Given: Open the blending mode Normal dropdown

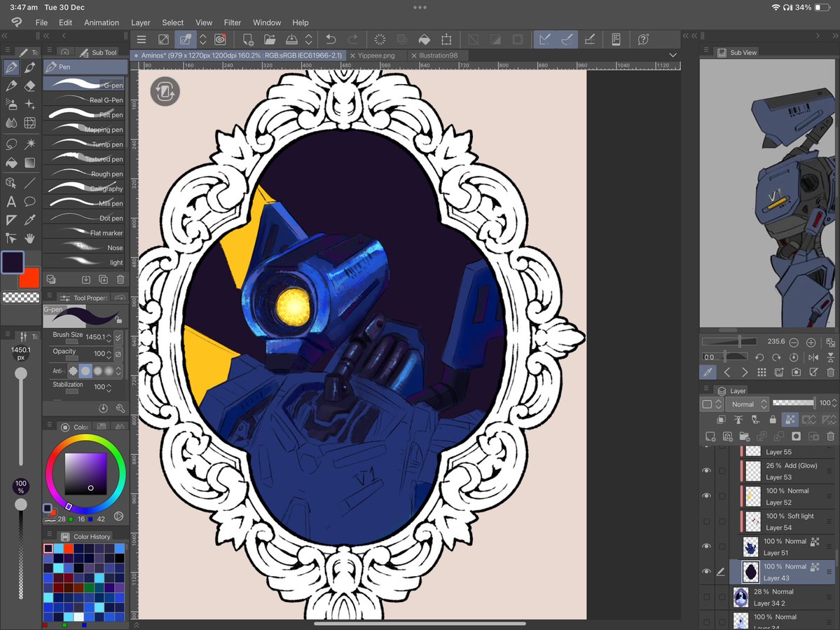Looking at the screenshot, I should pos(749,404).
